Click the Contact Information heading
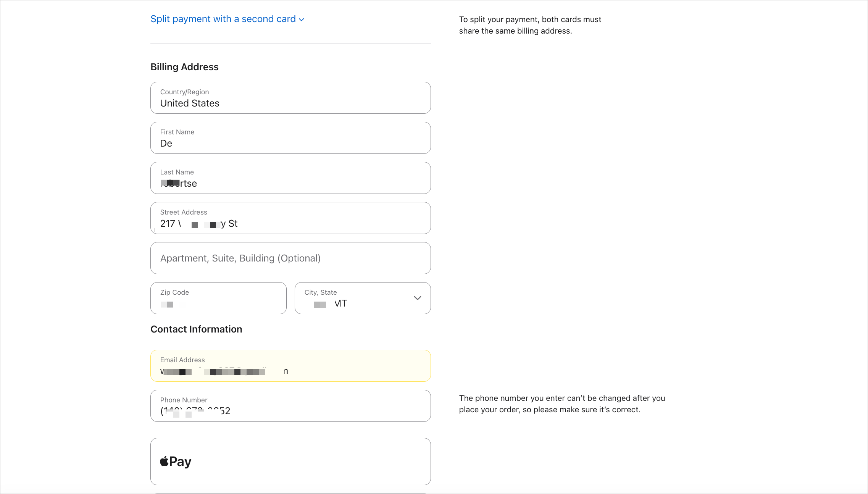 point(196,329)
